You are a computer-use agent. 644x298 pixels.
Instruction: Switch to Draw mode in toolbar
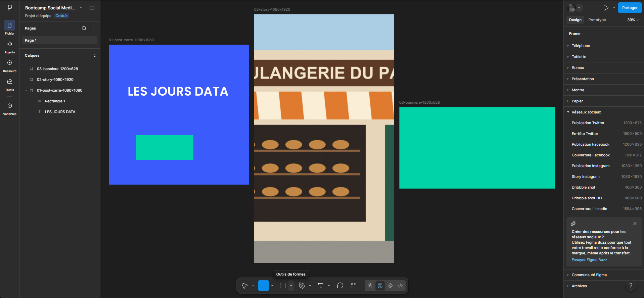370,286
